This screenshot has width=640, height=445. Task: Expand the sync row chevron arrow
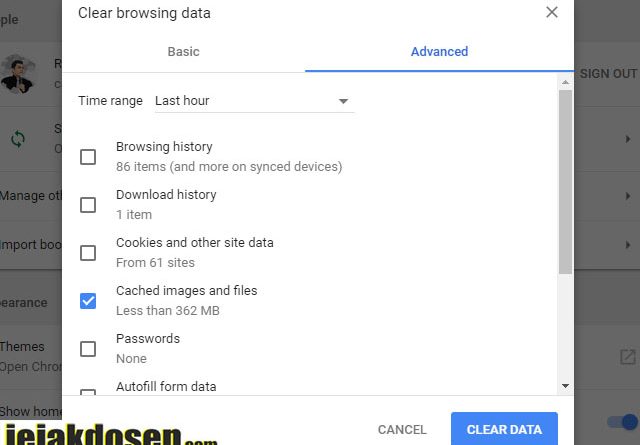point(628,139)
